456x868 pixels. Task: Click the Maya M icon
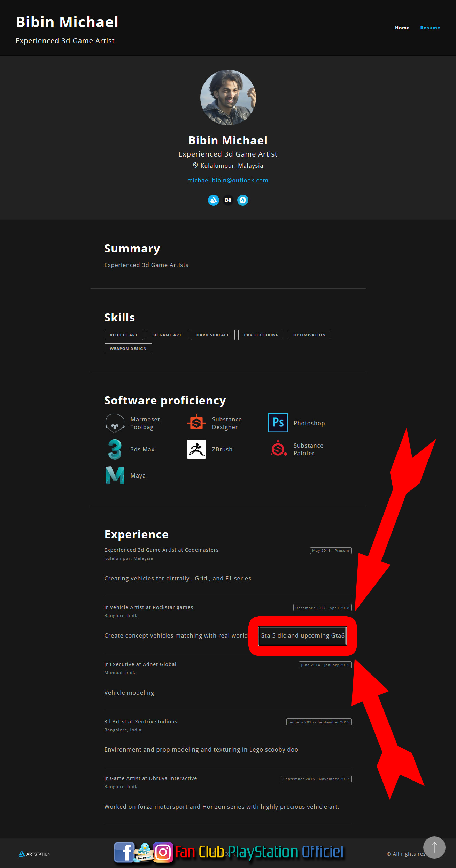click(x=115, y=475)
